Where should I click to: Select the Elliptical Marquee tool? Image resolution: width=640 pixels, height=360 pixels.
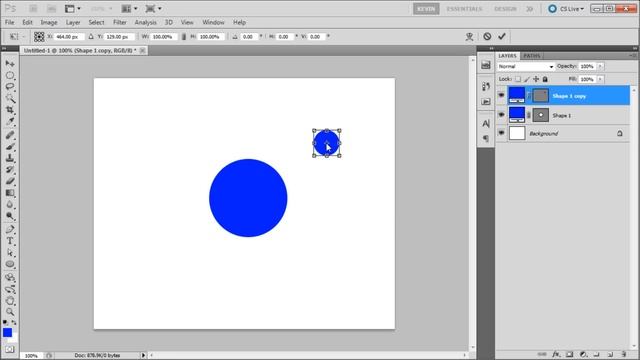coord(10,76)
